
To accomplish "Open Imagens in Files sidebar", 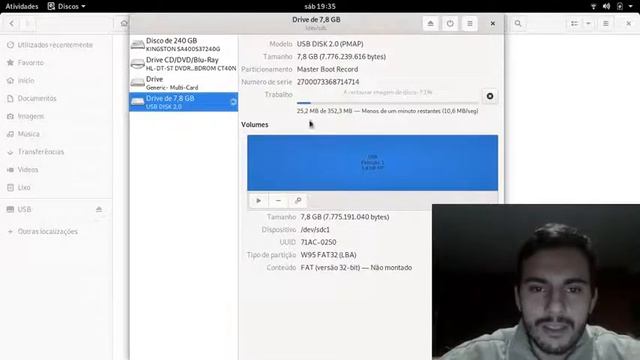I will (56, 116).
